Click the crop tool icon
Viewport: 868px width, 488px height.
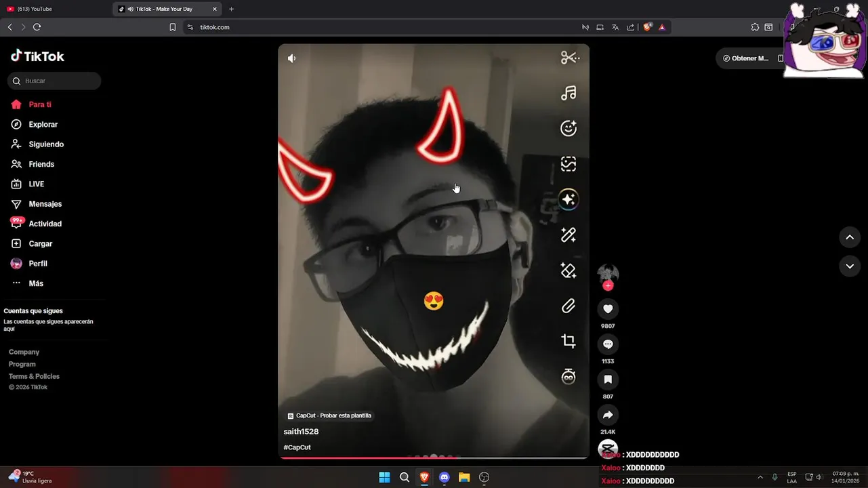click(x=569, y=341)
